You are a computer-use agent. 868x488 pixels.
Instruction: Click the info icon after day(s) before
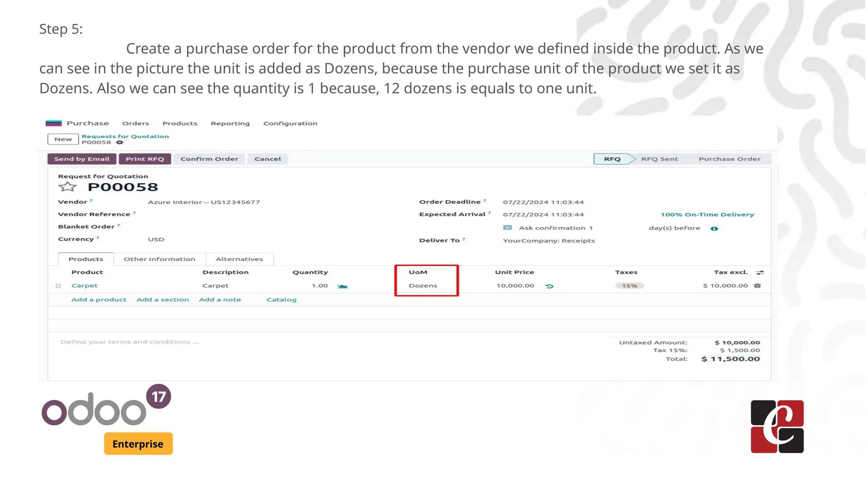pos(714,229)
